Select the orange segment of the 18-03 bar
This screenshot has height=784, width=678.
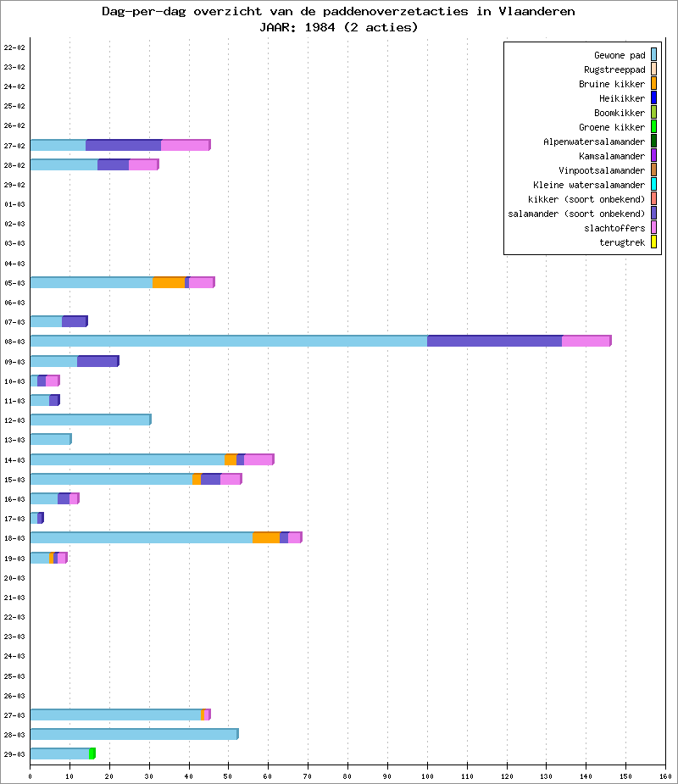pos(265,538)
